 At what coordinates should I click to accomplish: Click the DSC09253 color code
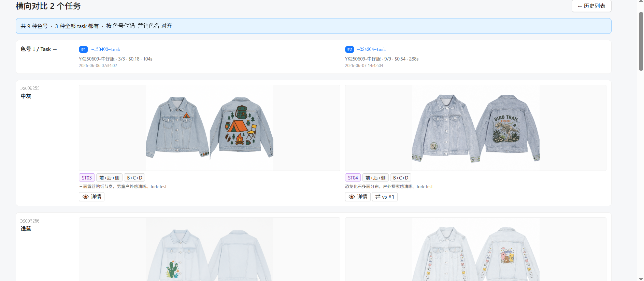(x=30, y=88)
